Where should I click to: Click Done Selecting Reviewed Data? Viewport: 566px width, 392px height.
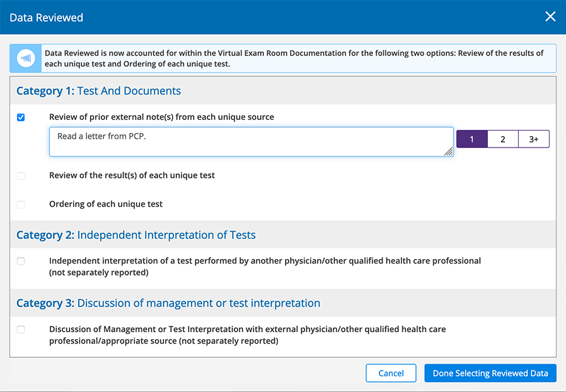490,373
